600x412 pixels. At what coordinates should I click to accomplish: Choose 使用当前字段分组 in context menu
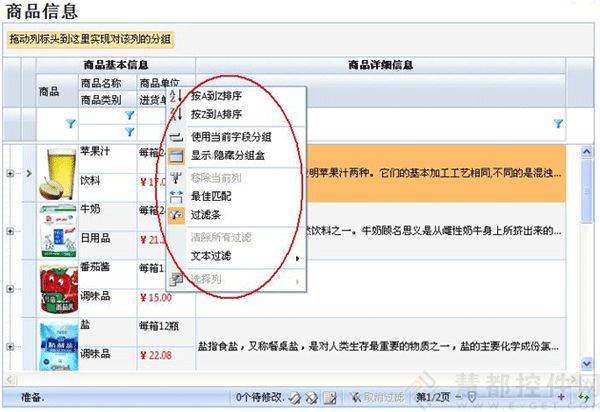[230, 137]
